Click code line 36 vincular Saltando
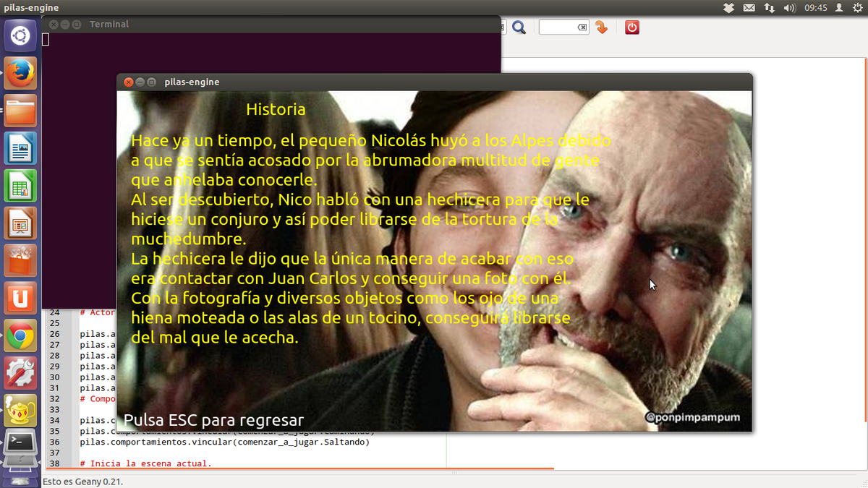This screenshot has width=868, height=488. click(x=224, y=442)
